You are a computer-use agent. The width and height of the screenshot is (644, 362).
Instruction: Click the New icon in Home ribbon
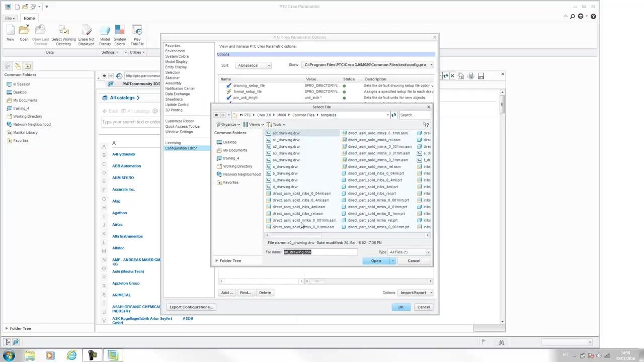coord(11,34)
